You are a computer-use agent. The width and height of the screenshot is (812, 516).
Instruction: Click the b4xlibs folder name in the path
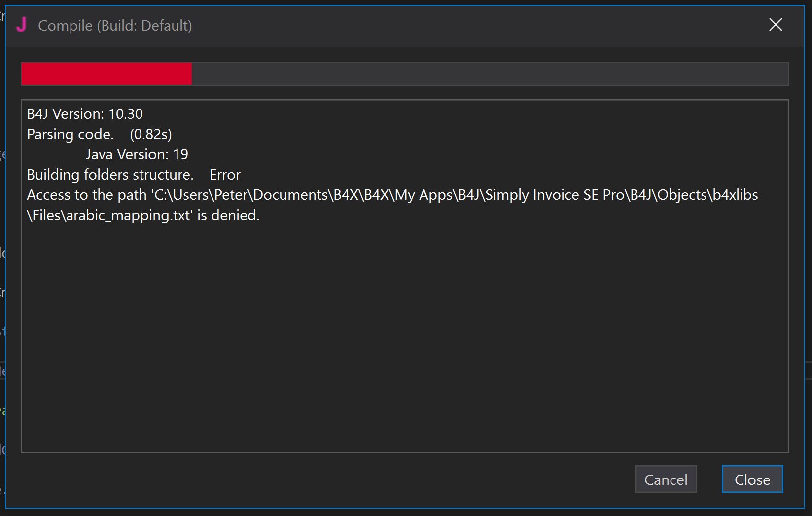coord(736,195)
